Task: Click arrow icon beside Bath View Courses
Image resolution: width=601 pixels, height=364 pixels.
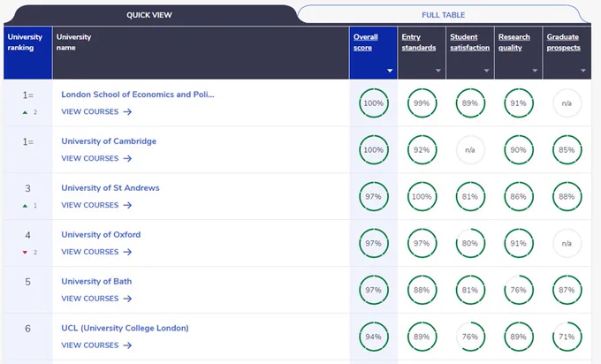Action: (x=127, y=299)
